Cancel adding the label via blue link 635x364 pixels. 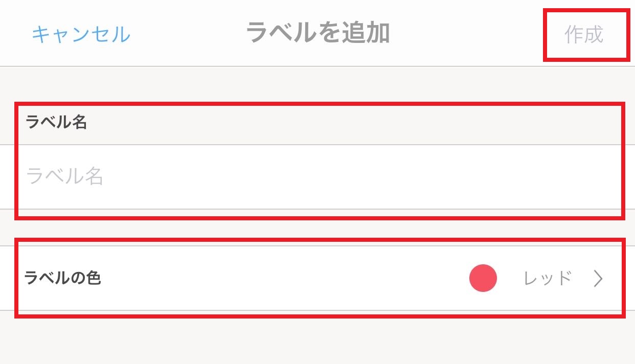(x=81, y=34)
